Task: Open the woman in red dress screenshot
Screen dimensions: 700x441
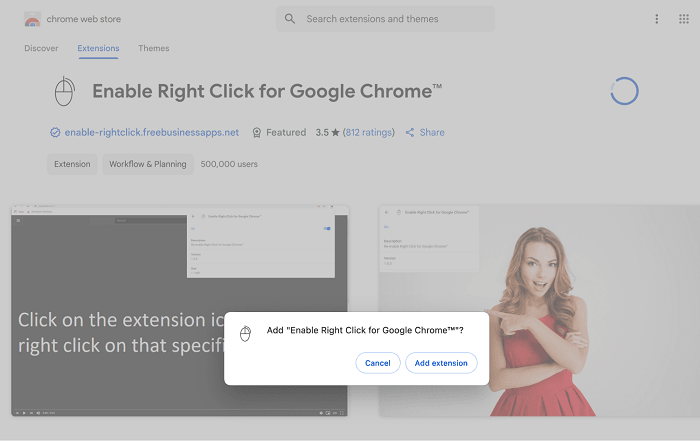Action: point(539,311)
